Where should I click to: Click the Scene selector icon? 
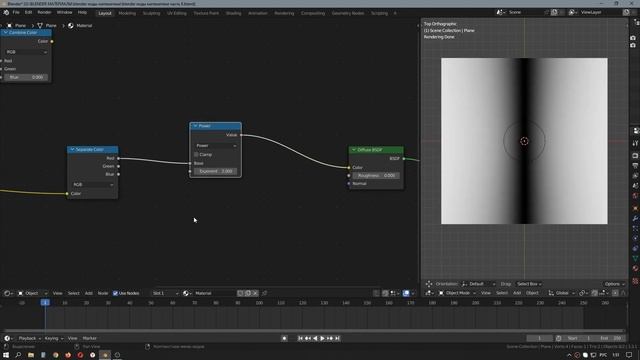click(x=501, y=13)
